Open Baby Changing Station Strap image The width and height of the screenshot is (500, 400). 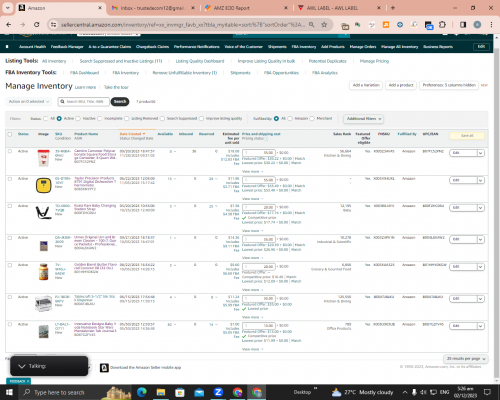tap(43, 213)
